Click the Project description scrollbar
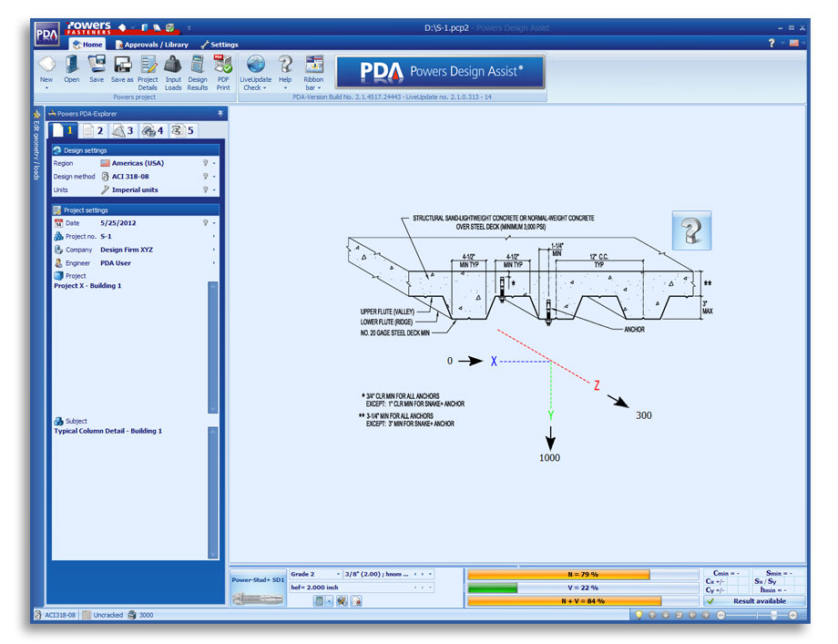This screenshot has height=644, width=838. point(213,347)
